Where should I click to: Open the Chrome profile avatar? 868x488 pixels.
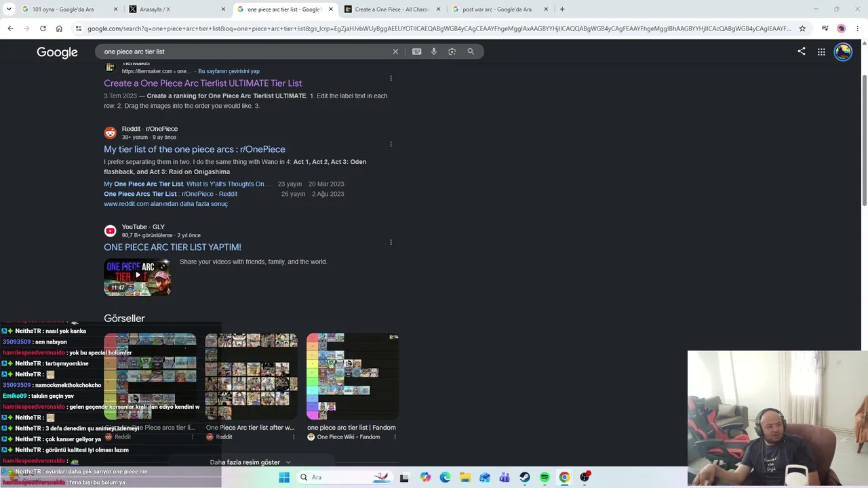point(842,28)
